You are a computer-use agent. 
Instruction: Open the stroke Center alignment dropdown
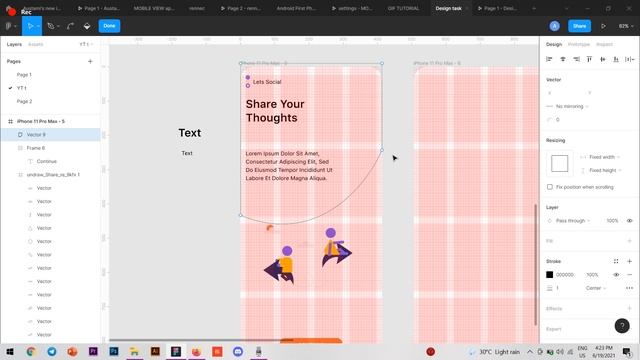tap(596, 288)
